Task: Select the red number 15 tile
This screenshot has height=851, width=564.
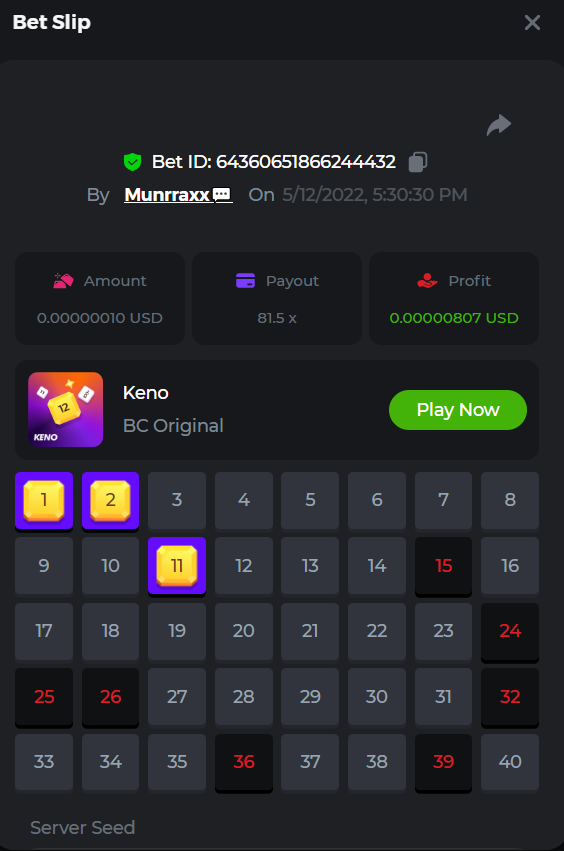Action: [443, 567]
